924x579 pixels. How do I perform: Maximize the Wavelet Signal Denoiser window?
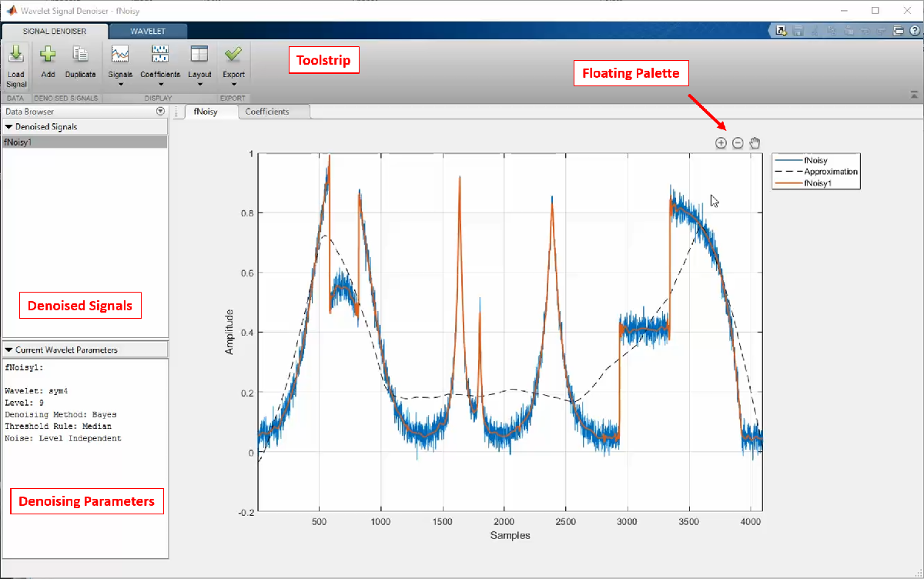pos(875,11)
